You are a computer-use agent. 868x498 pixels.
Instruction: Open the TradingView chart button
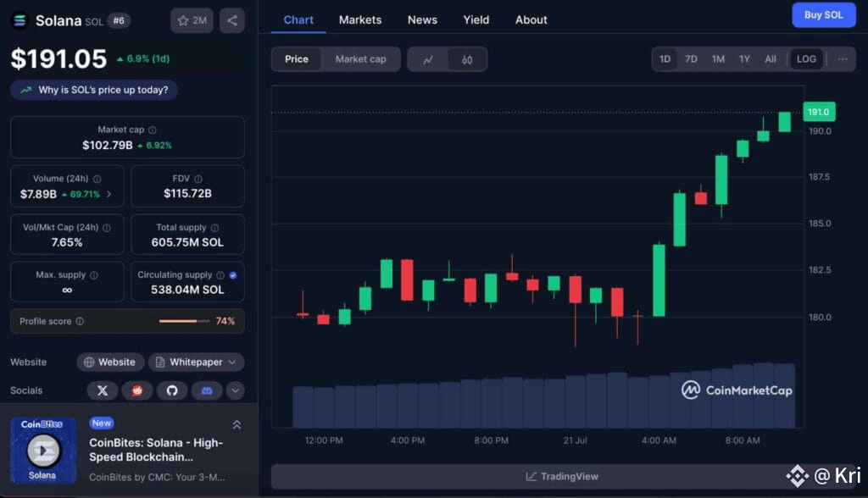562,477
